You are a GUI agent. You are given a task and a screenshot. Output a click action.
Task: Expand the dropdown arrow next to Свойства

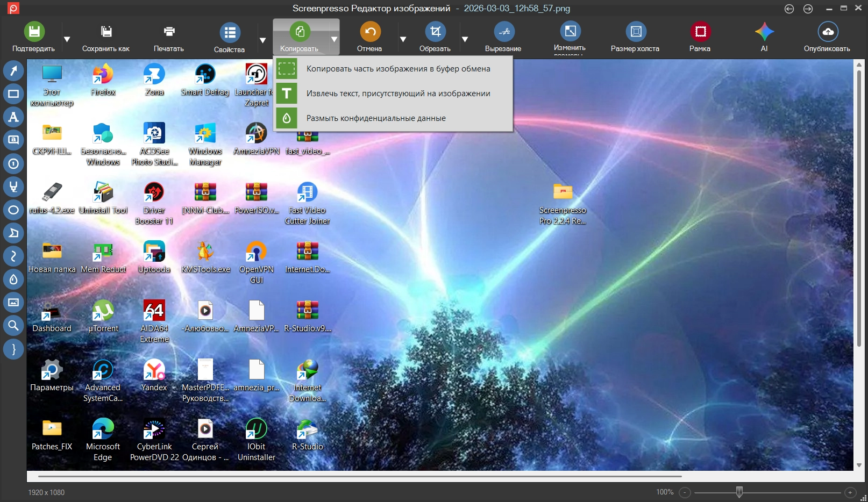(263, 40)
